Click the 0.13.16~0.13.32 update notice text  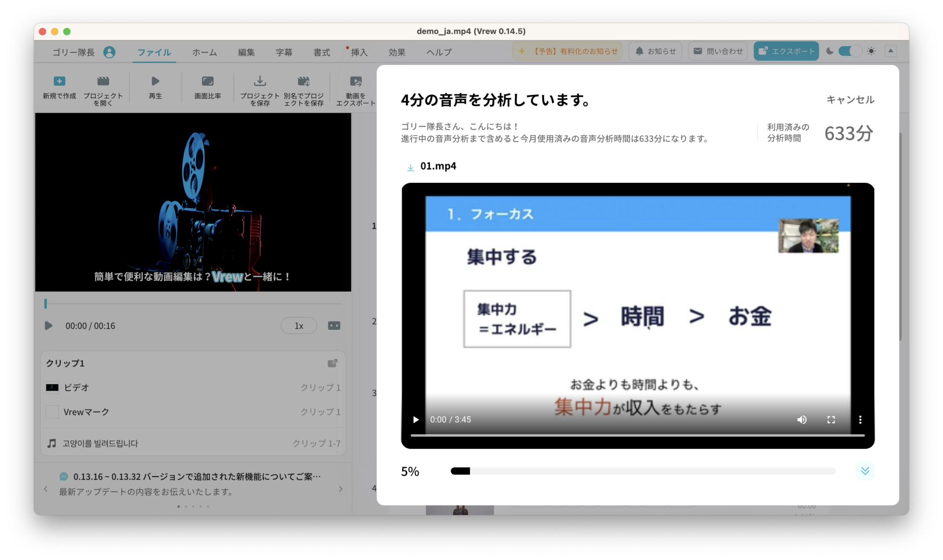coord(197,477)
